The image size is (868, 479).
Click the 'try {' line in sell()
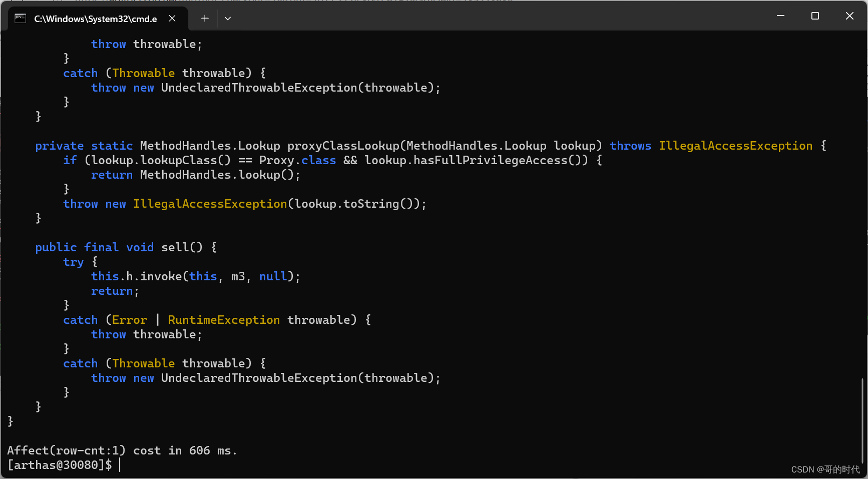pos(81,262)
